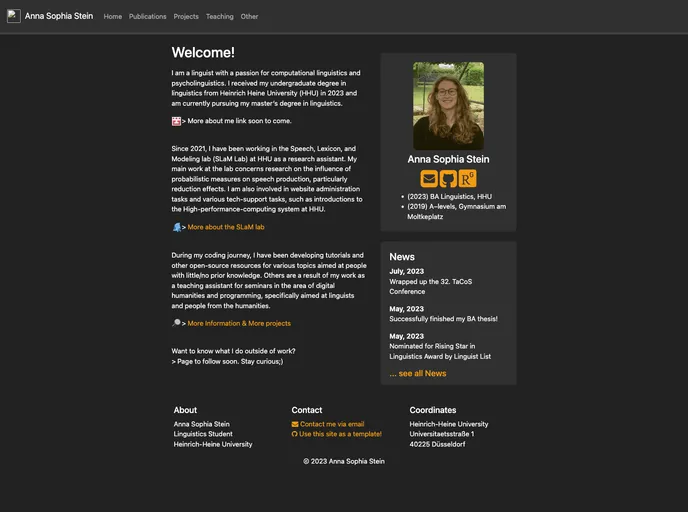Open the GitHub profile icon button

[x=448, y=179]
